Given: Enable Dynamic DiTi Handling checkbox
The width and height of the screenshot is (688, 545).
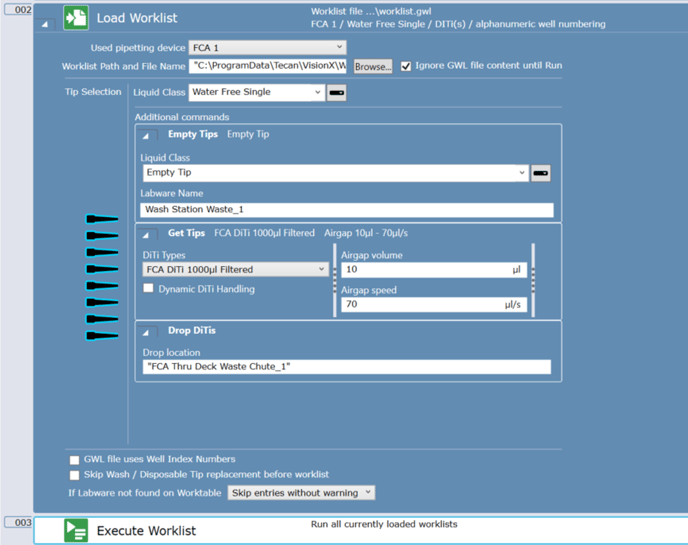Looking at the screenshot, I should pyautogui.click(x=148, y=288).
